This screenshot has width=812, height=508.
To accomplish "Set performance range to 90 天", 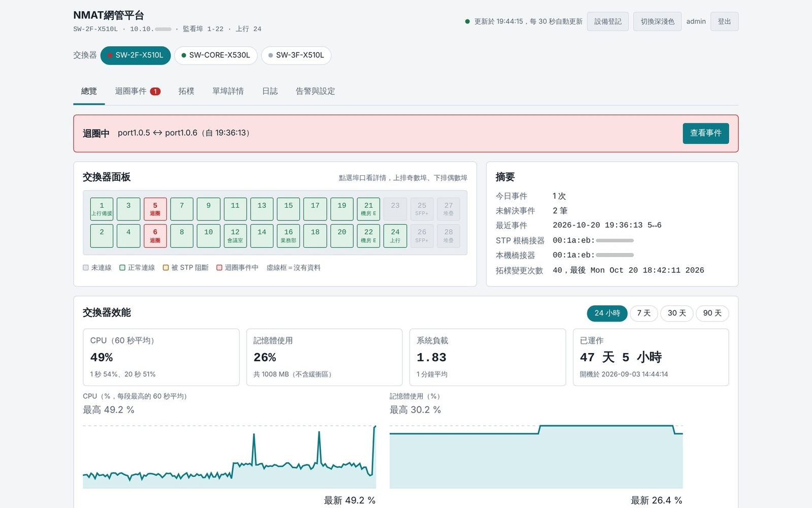I will coord(712,313).
